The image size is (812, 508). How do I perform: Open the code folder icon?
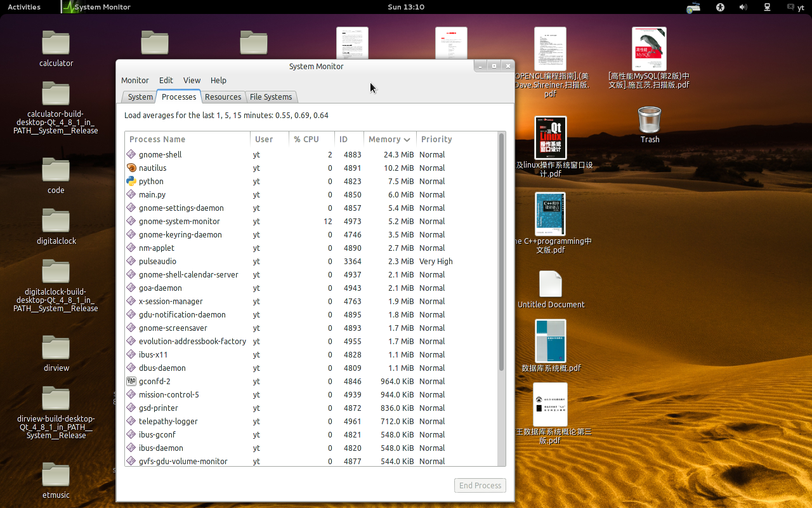pos(56,170)
